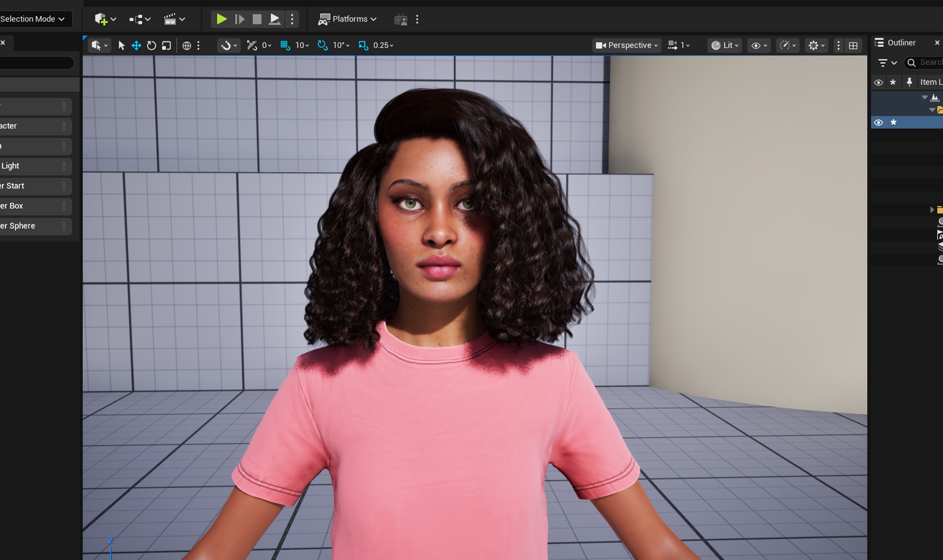Collapse the world root row in Outliner
Screen dimensions: 943x560
coord(925,97)
